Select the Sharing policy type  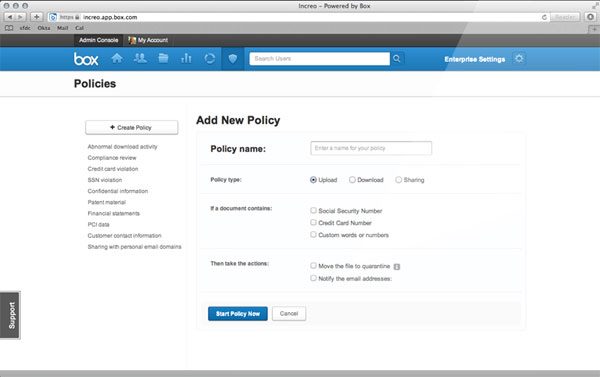click(x=398, y=180)
